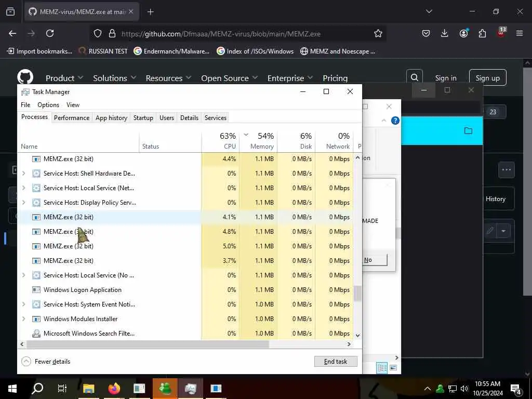Show hidden system tray icons

tap(428, 389)
